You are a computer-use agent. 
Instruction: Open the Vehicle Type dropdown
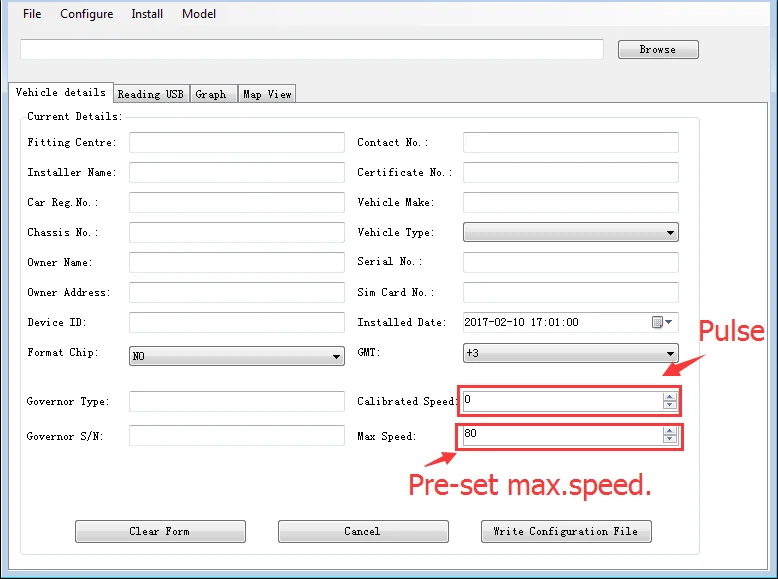click(x=571, y=232)
